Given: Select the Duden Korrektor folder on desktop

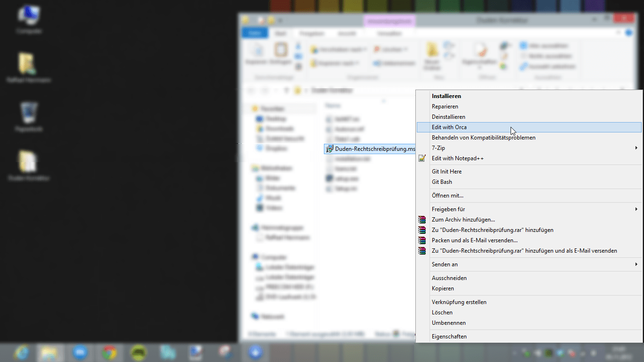Looking at the screenshot, I should (x=29, y=165).
